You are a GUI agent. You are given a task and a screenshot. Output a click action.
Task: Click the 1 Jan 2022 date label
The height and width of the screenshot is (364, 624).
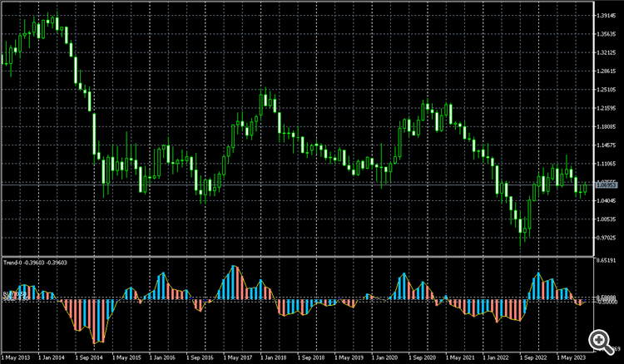[x=497, y=357]
